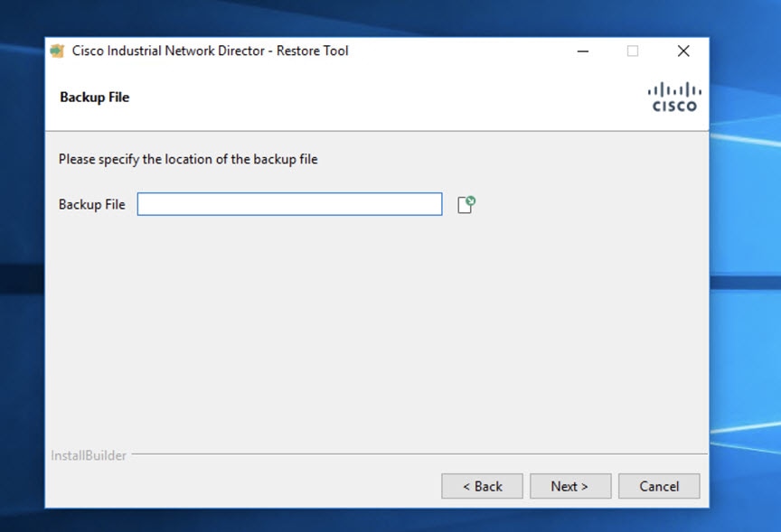
Task: Focus the Backup File input field
Action: pos(289,204)
